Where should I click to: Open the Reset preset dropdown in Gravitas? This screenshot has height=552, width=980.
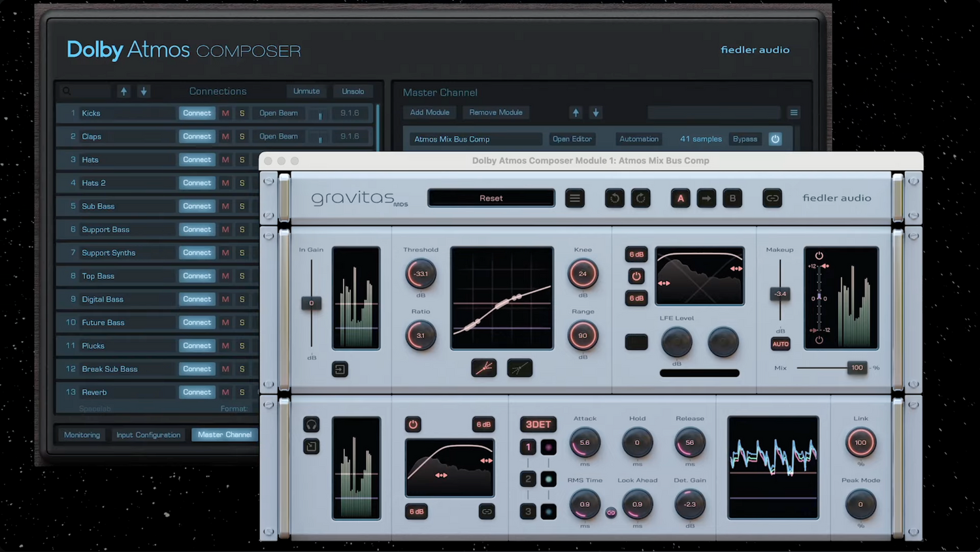[x=491, y=199]
